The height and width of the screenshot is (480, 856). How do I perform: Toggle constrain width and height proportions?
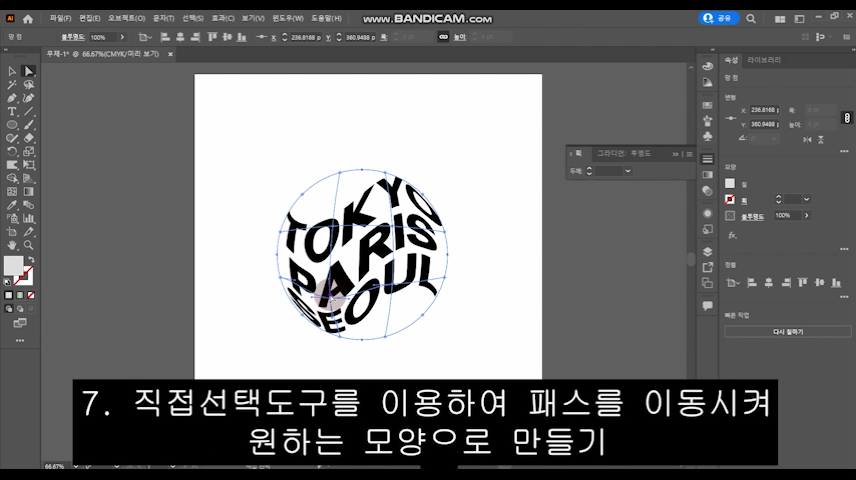[847, 117]
